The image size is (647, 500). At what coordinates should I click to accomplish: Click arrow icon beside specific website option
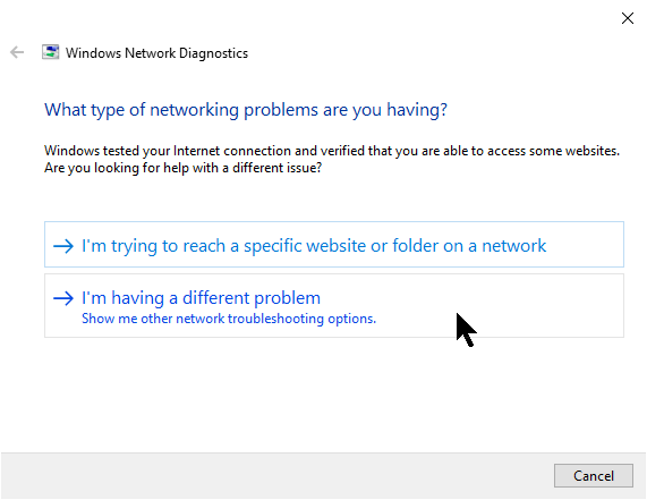[x=63, y=246]
